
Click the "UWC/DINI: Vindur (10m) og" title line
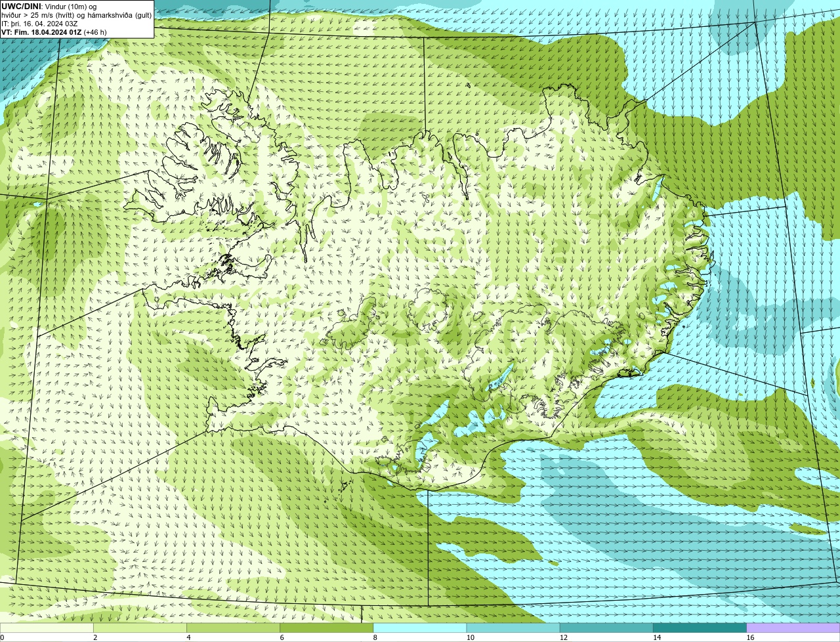49,7
